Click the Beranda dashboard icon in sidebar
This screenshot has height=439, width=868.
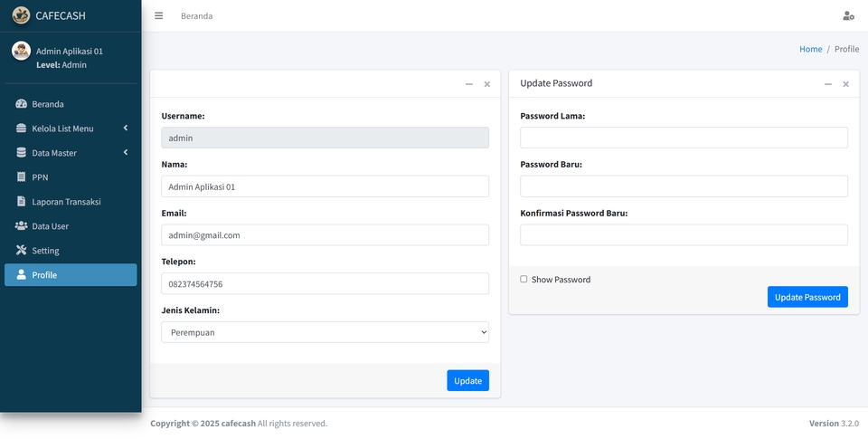click(x=21, y=104)
